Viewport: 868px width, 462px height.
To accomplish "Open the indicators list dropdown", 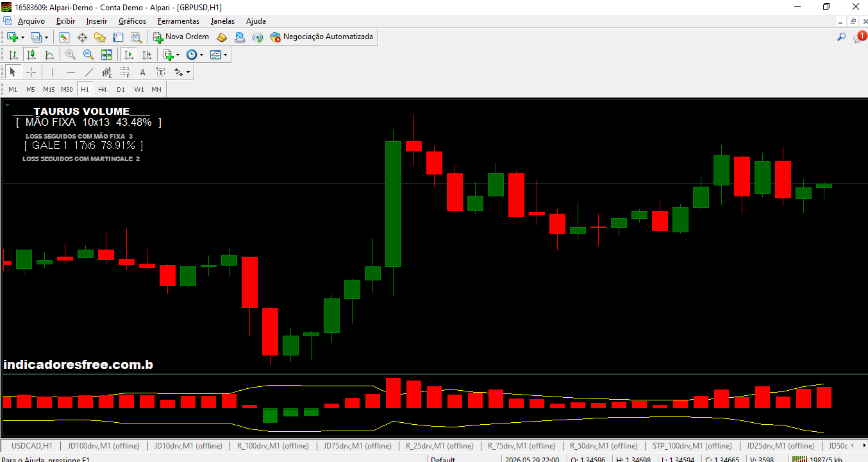I will [178, 55].
